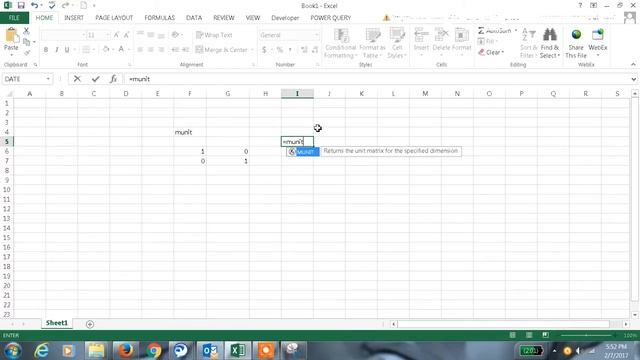Select column I header
640x360 pixels.
point(297,93)
